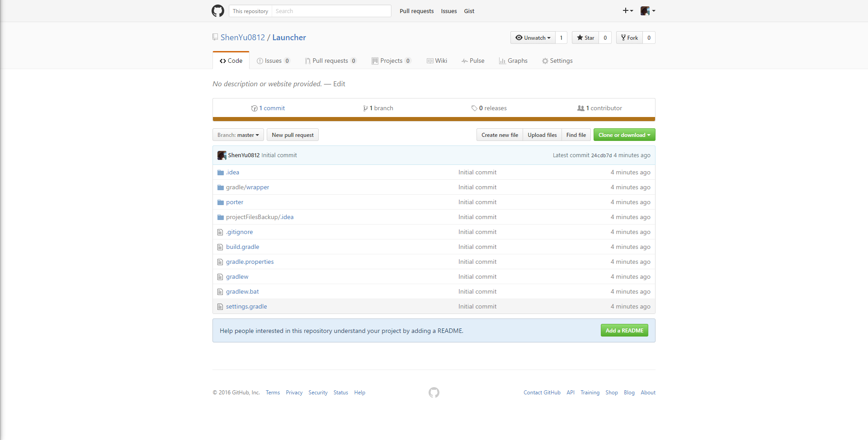Open the Privacy footer link
The width and height of the screenshot is (868, 440).
294,393
